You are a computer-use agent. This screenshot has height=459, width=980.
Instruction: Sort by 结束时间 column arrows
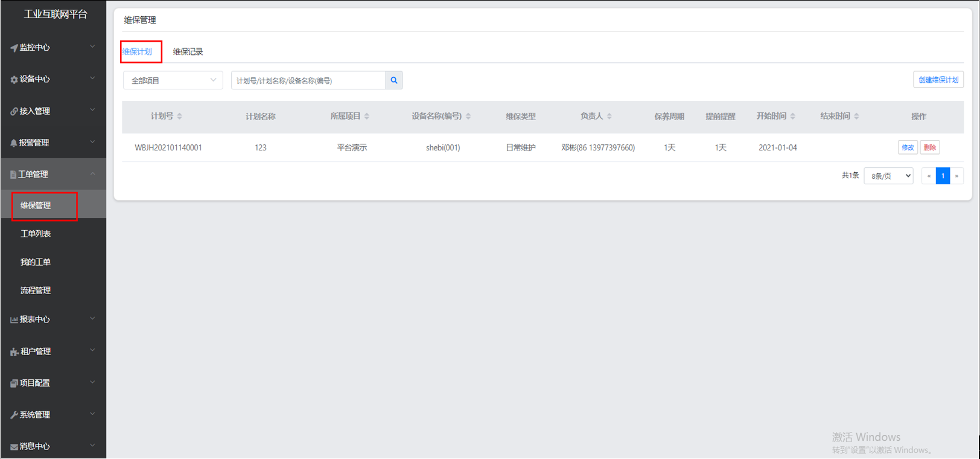(x=857, y=116)
